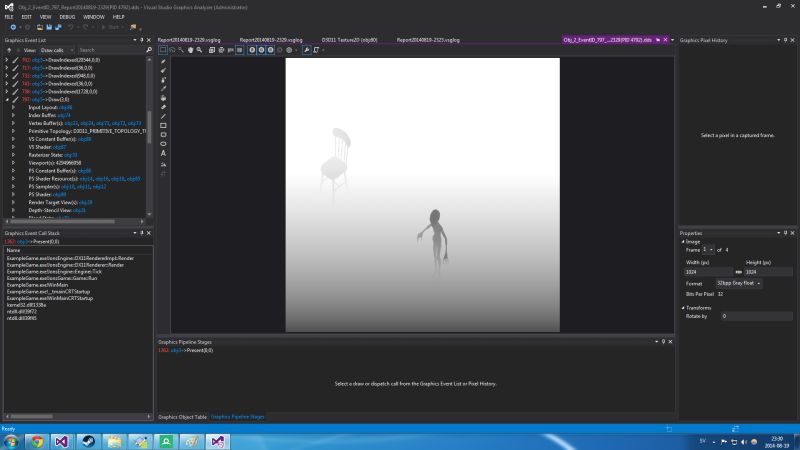
Task: Select the Airbrush tool
Action: [163, 80]
